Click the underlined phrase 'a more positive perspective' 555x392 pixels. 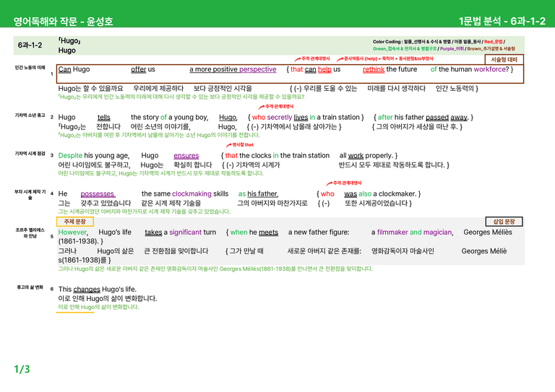(233, 69)
